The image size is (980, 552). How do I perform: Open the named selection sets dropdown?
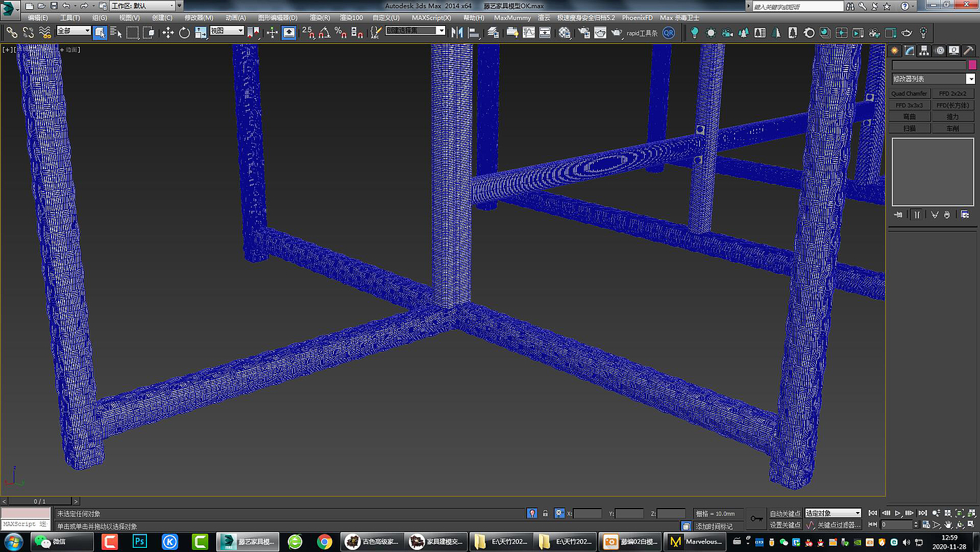point(416,31)
